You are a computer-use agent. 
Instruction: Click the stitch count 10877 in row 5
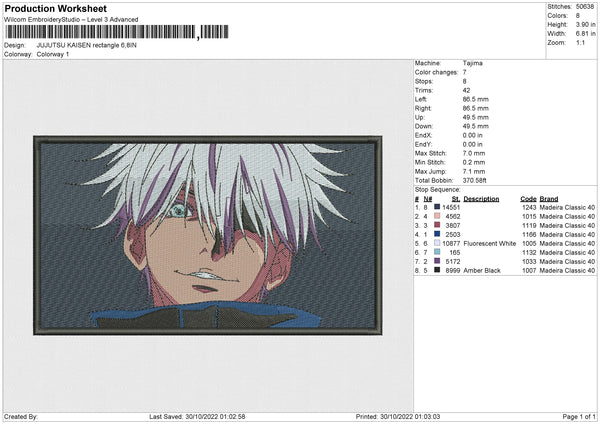(x=451, y=243)
